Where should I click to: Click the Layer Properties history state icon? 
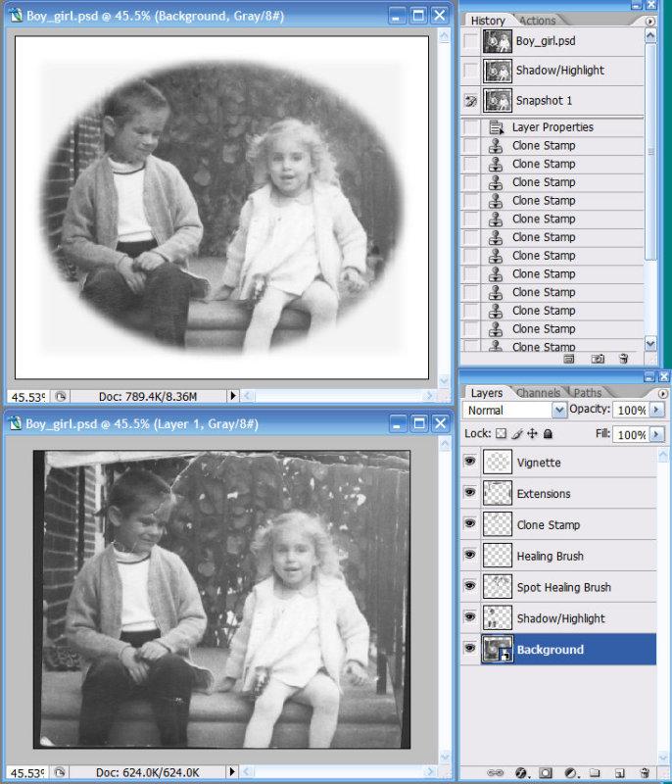(496, 127)
